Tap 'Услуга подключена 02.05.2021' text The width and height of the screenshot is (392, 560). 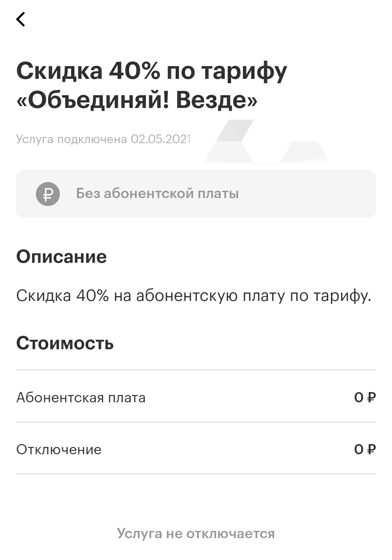coord(103,139)
